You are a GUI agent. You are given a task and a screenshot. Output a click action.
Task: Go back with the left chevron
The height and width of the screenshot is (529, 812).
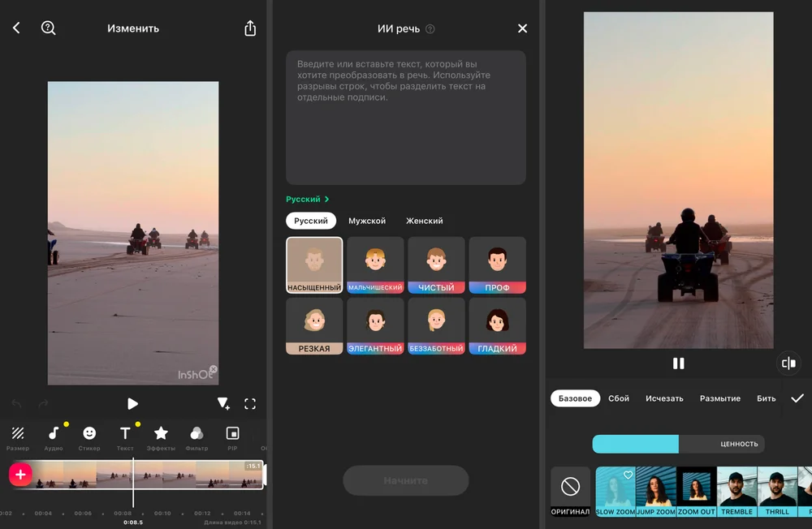coord(16,28)
